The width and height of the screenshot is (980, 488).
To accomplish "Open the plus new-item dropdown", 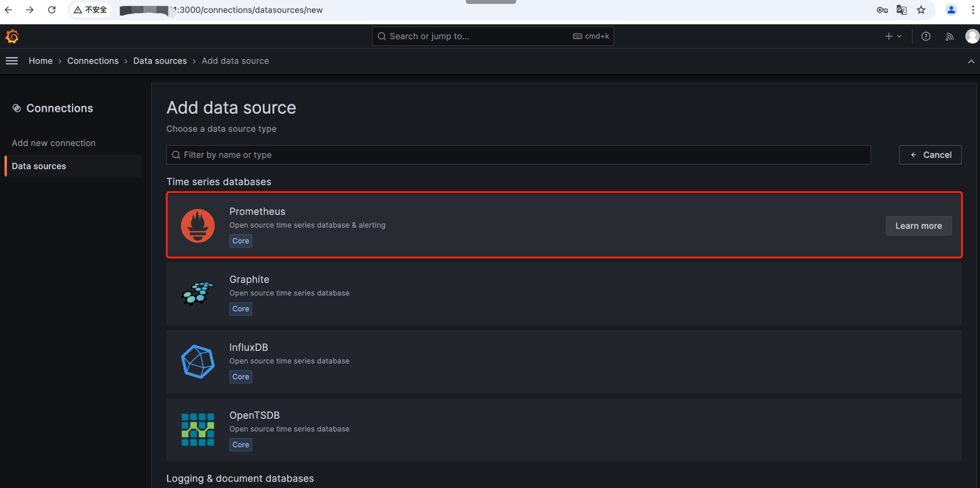I will click(x=893, y=36).
